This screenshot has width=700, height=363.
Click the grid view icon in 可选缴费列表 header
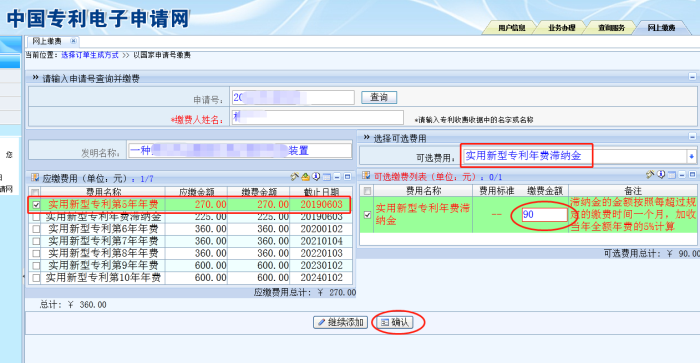point(671,175)
